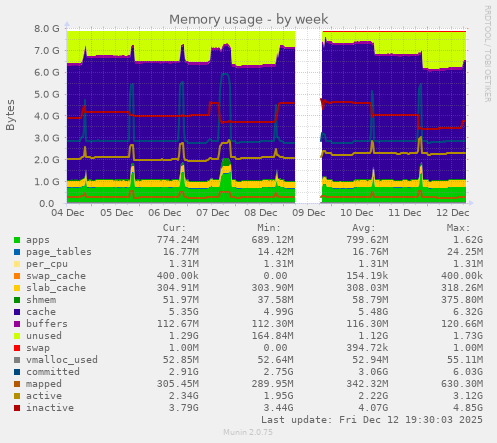Click the apps legend color swatch
The width and height of the screenshot is (497, 443).
click(17, 240)
